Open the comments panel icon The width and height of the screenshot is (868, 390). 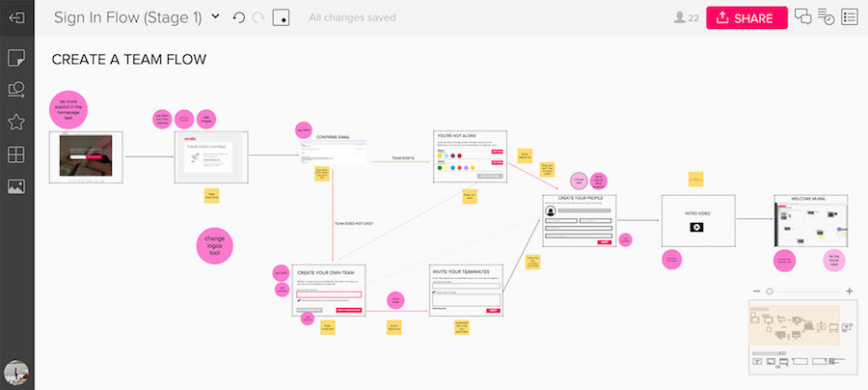802,16
